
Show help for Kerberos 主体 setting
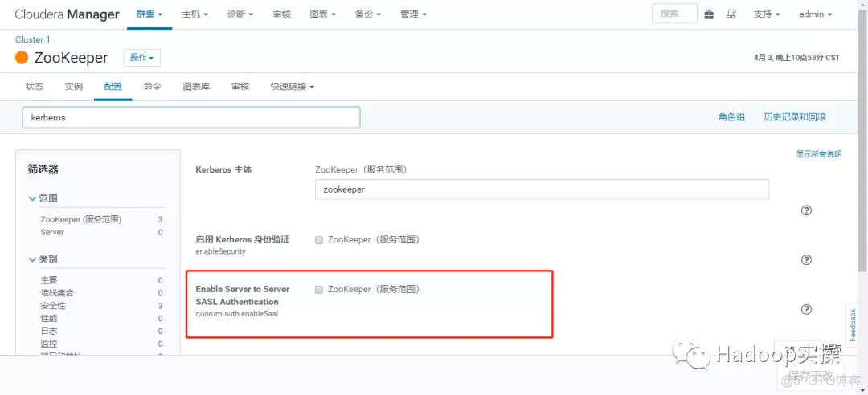click(x=807, y=210)
